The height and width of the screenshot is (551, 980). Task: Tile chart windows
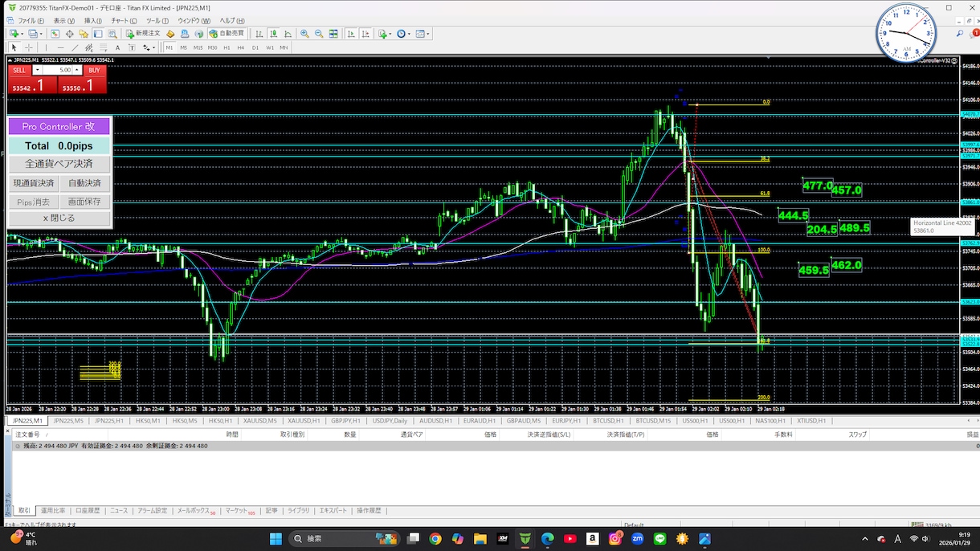pos(333,34)
